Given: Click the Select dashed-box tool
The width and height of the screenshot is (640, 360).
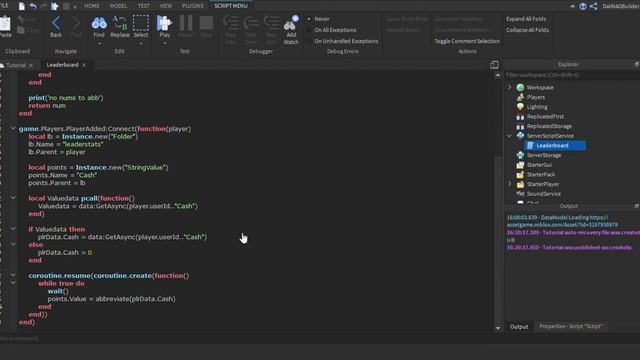Looking at the screenshot, I should tap(141, 23).
